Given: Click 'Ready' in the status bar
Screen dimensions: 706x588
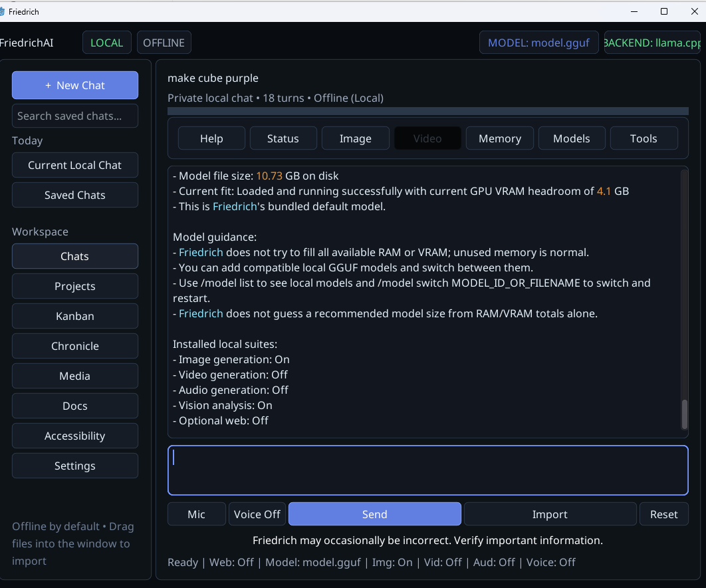Looking at the screenshot, I should point(183,562).
